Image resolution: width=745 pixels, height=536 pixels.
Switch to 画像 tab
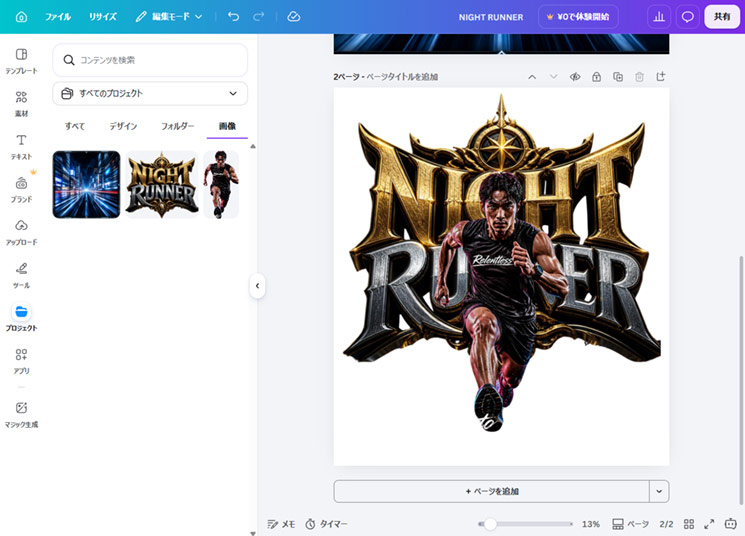point(227,126)
